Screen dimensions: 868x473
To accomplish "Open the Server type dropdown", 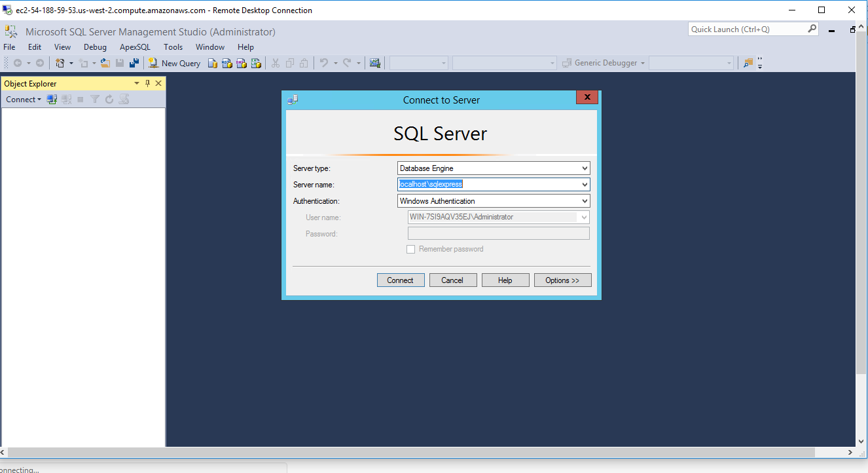I will click(x=583, y=168).
